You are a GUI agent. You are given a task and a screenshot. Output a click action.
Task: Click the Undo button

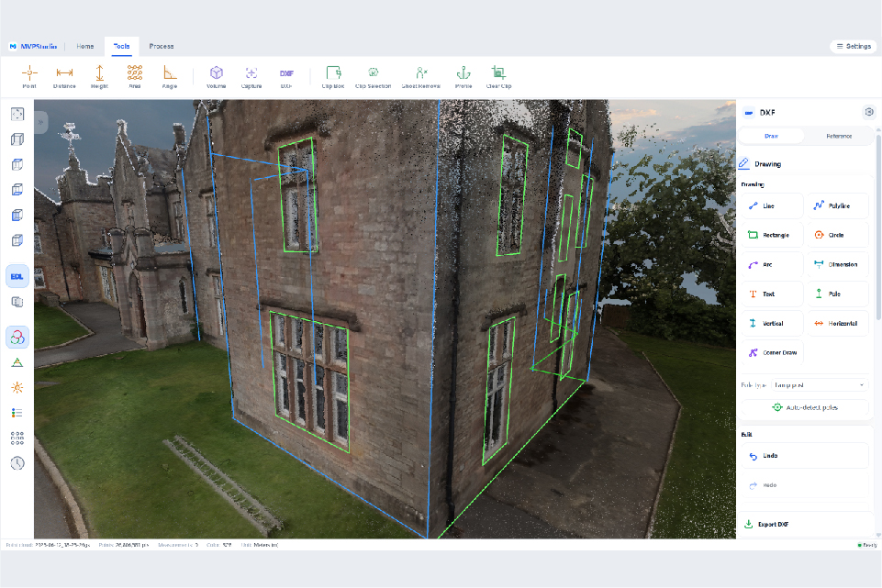click(x=805, y=456)
